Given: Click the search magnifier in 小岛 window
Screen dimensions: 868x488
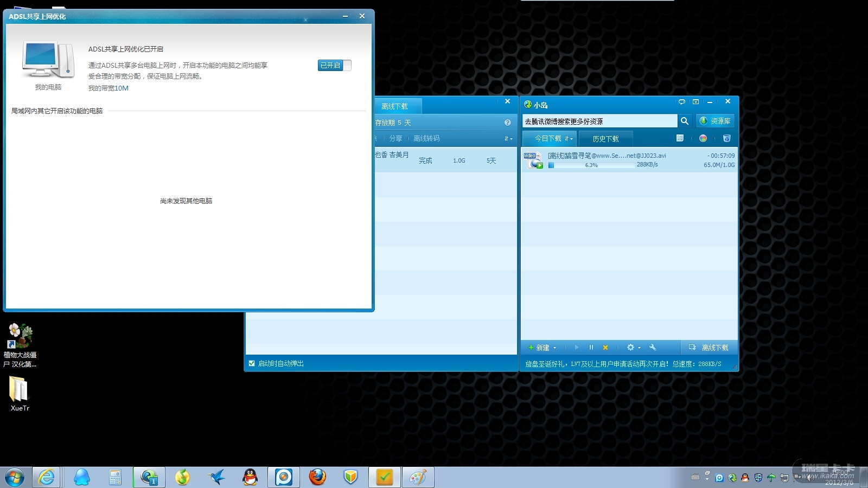Looking at the screenshot, I should 685,121.
